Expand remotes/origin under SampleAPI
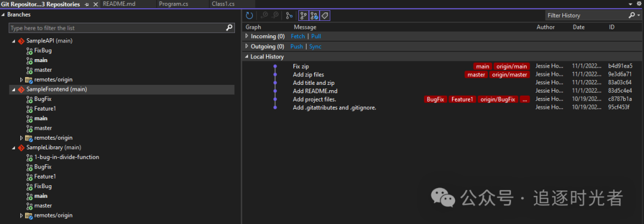The height and width of the screenshot is (224, 644). click(21, 79)
